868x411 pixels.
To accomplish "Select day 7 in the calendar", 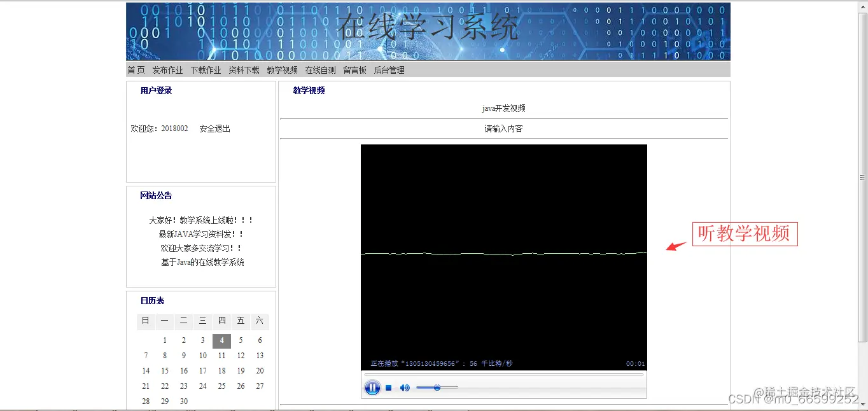I will point(146,356).
